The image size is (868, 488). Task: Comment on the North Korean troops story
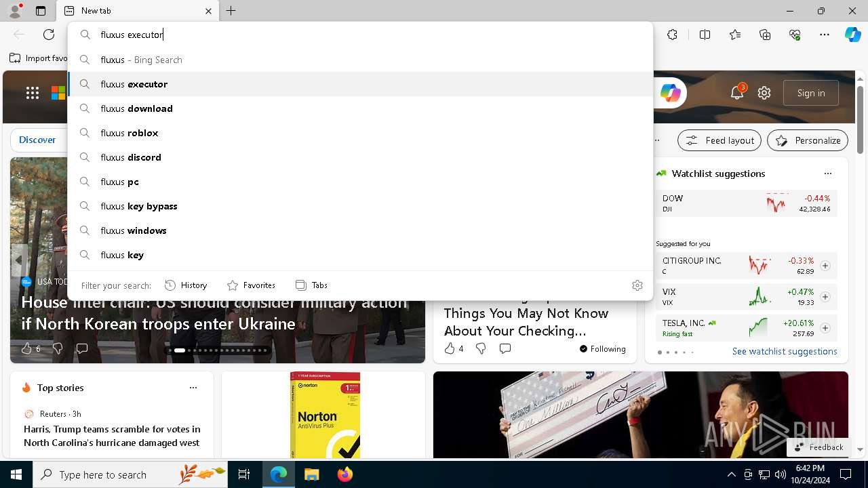(x=82, y=348)
